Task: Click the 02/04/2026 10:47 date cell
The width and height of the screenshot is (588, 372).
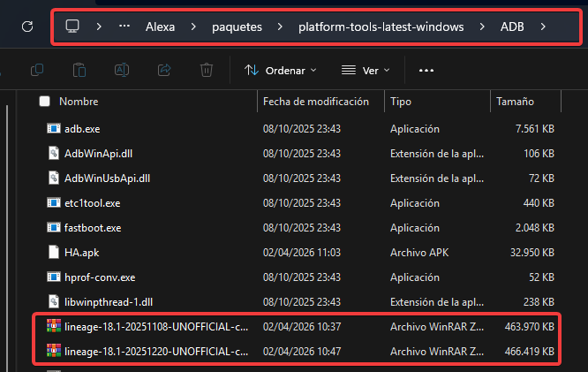Action: click(x=302, y=352)
